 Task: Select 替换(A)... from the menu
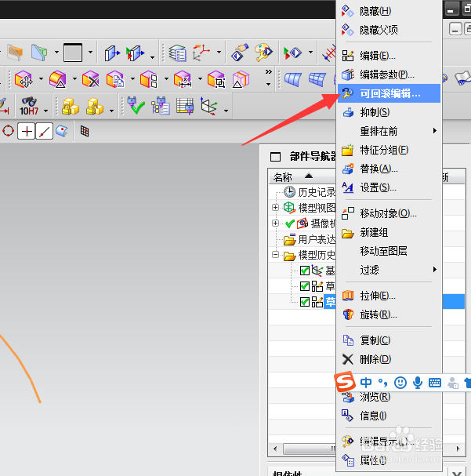[x=389, y=169]
